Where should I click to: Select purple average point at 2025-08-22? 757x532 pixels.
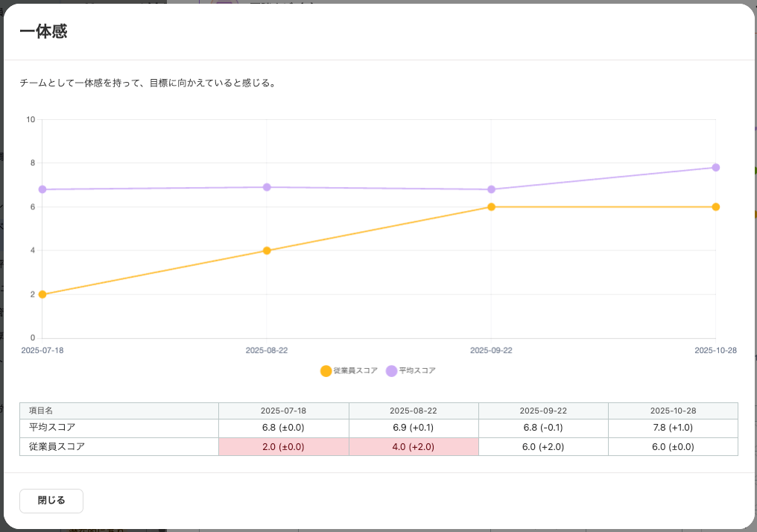pyautogui.click(x=267, y=187)
